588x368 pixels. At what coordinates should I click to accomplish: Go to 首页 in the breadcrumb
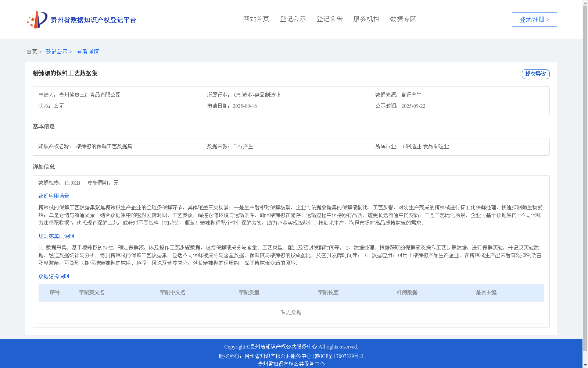[32, 52]
